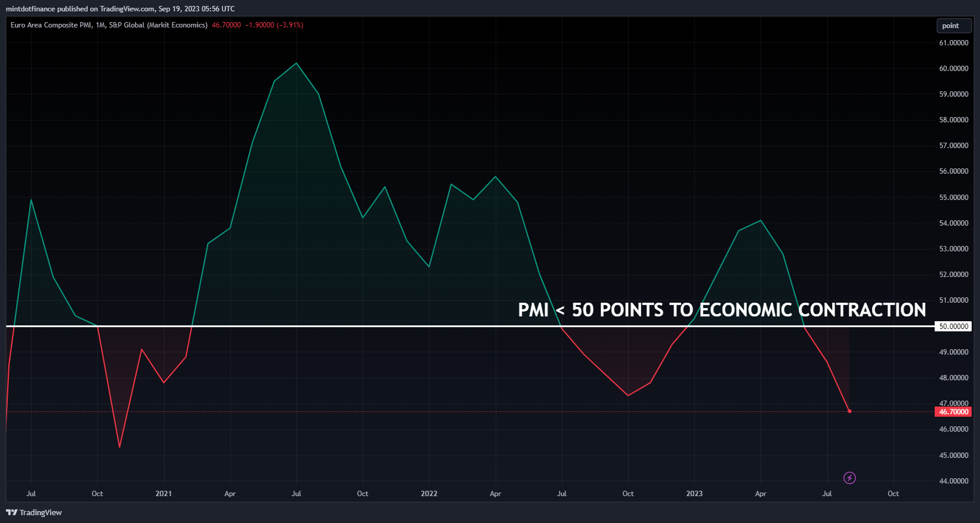Viewport: 980px width, 523px height.
Task: Click the 'point' unit label button
Action: [x=954, y=26]
